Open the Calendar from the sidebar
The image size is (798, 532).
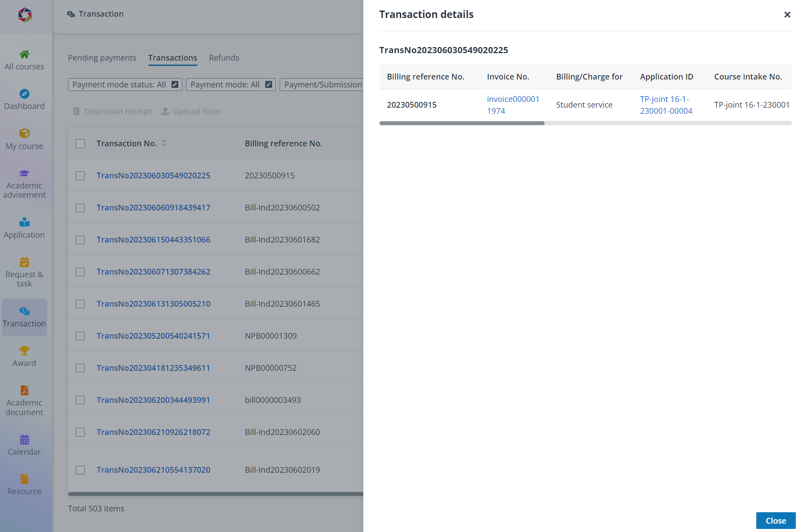point(24,445)
